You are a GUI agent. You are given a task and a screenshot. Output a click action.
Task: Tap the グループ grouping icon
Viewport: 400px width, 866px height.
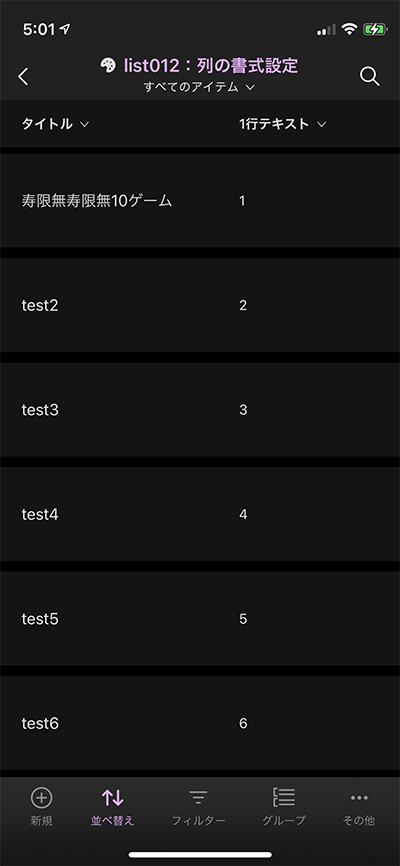[284, 798]
